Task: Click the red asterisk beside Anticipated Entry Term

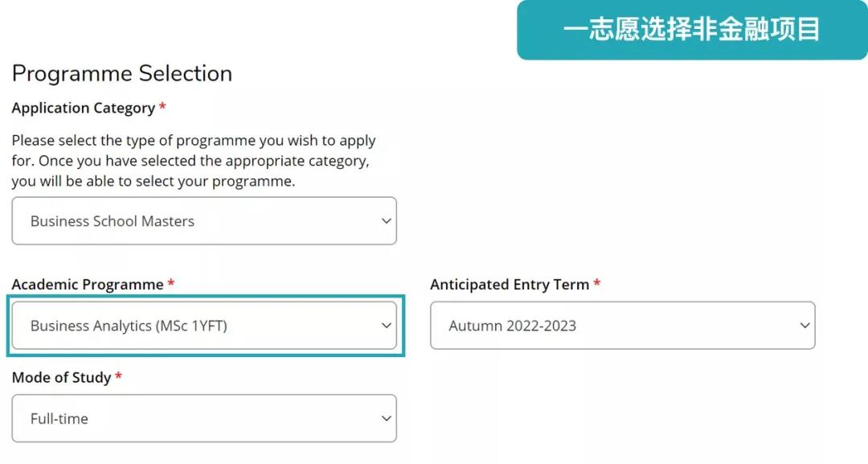Action: [596, 284]
